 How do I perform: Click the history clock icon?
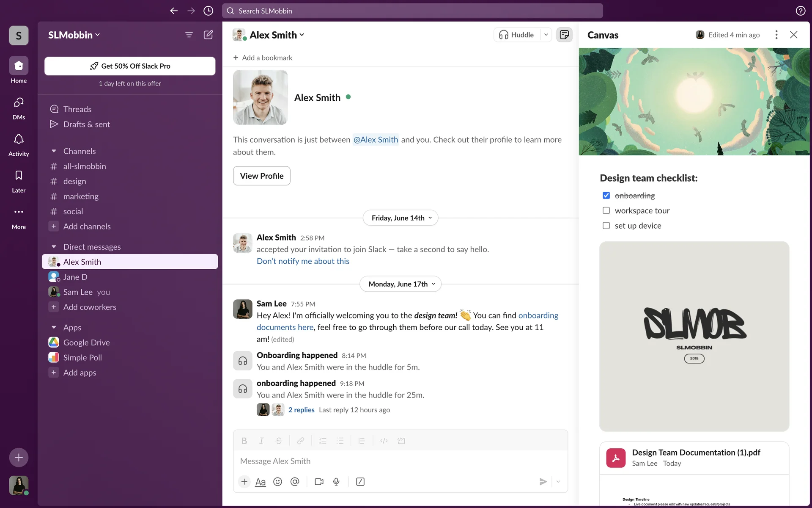pyautogui.click(x=208, y=11)
